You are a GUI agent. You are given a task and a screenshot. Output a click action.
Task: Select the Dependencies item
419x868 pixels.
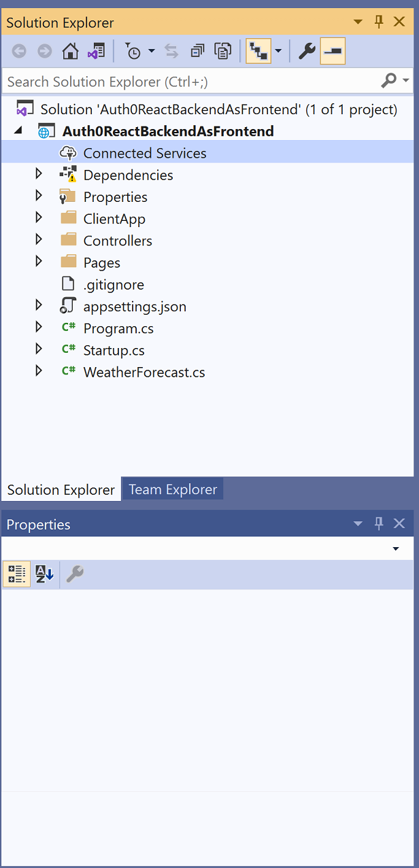coord(128,175)
